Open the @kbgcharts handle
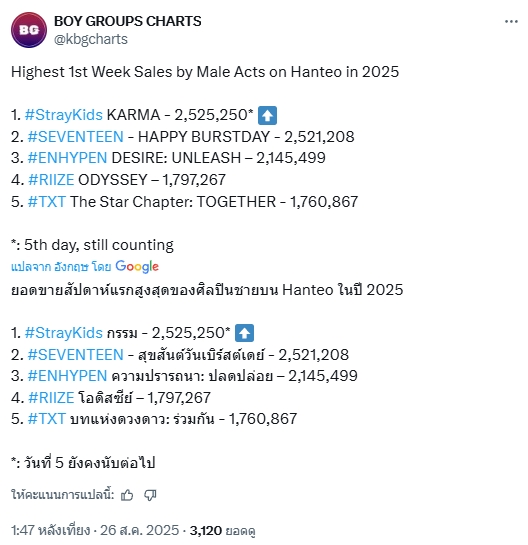 tap(91, 39)
